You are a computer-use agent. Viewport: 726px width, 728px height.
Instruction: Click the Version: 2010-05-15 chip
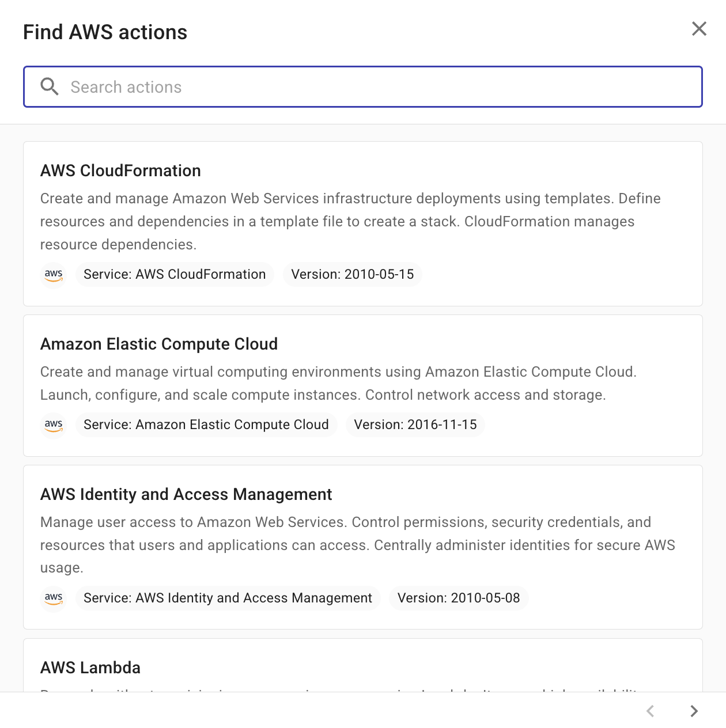(x=353, y=274)
